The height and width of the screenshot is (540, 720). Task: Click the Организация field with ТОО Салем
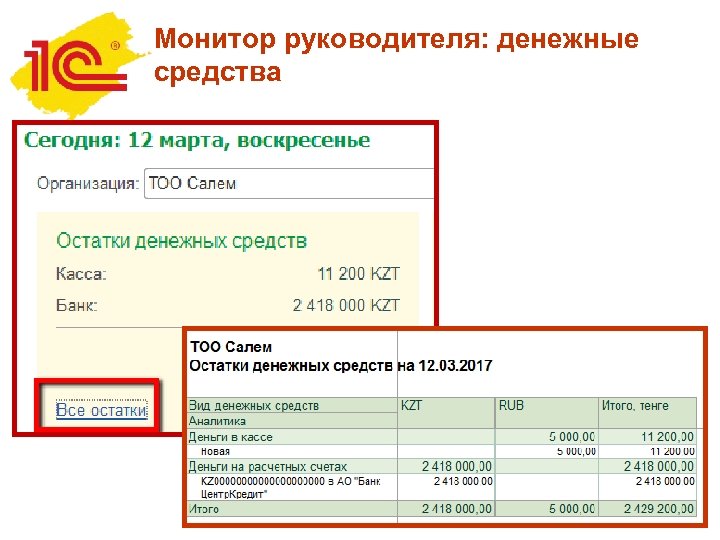point(289,183)
